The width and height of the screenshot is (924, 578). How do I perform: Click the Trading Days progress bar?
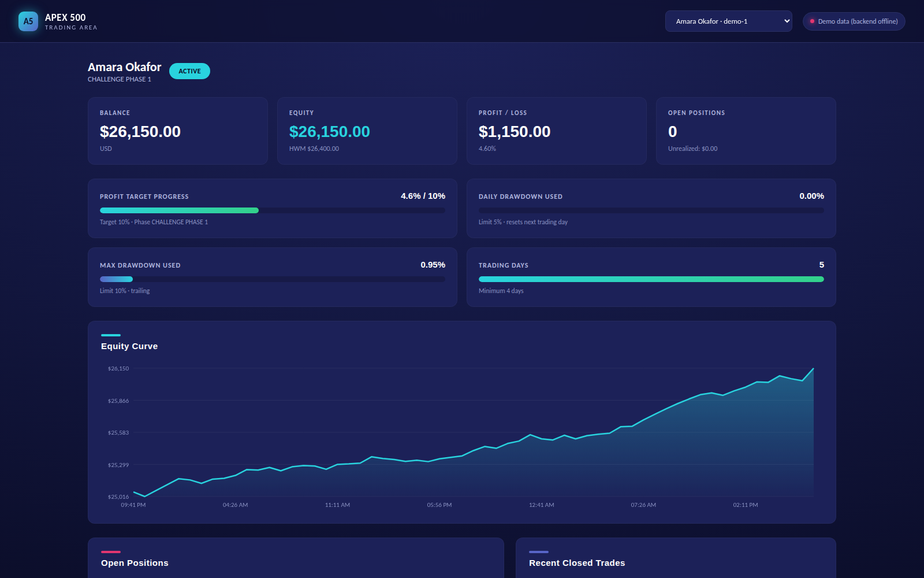(x=651, y=279)
